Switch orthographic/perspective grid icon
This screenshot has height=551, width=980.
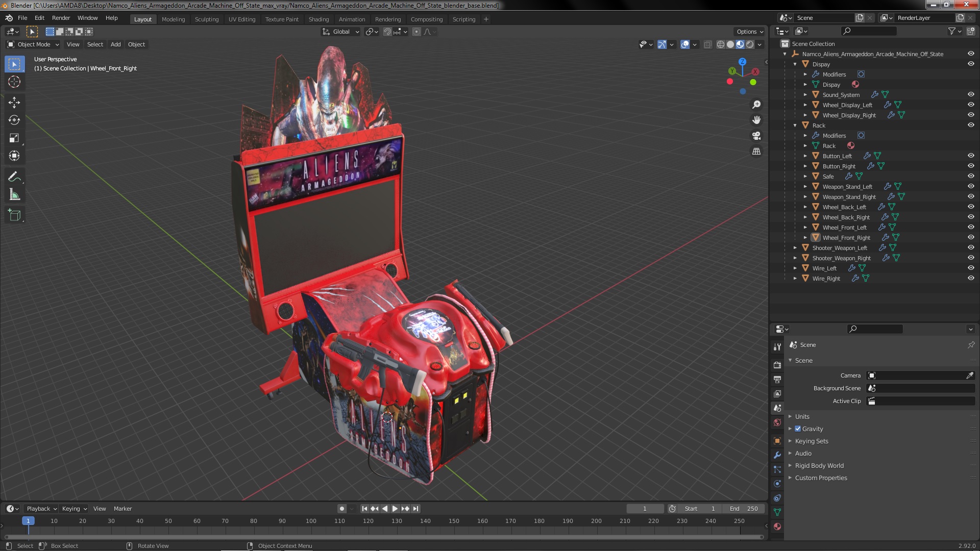tap(756, 152)
